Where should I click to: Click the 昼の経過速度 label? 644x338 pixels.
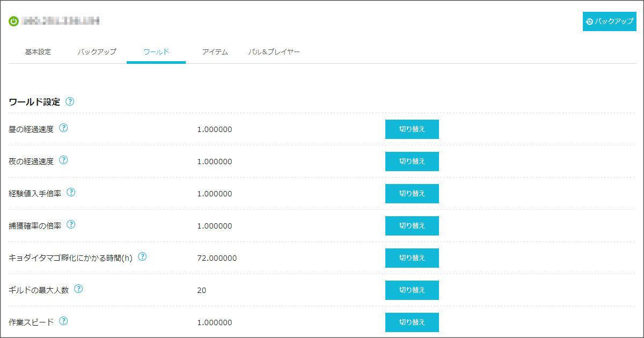(x=31, y=129)
